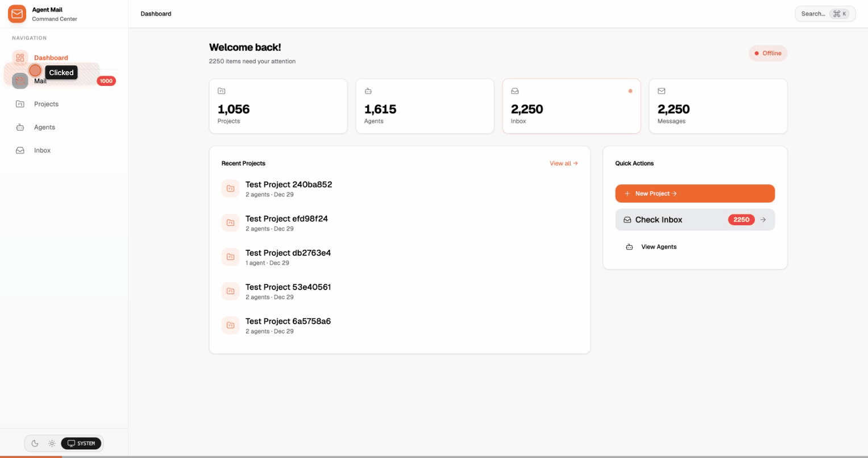Select the Agents robot icon in sidebar
The width and height of the screenshot is (868, 458).
point(20,127)
